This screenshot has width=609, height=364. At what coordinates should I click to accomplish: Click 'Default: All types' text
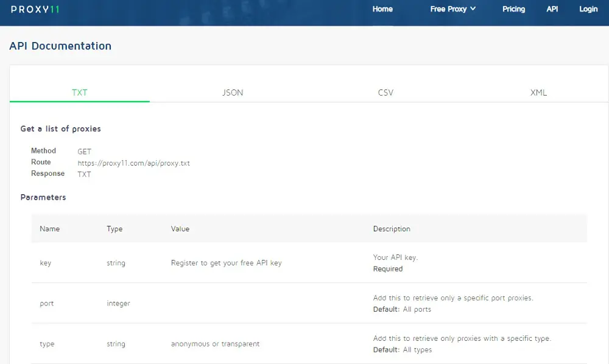[403, 349]
